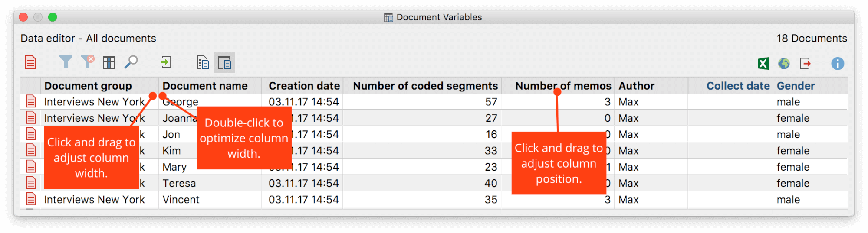Open the select columns table icon

point(109,63)
